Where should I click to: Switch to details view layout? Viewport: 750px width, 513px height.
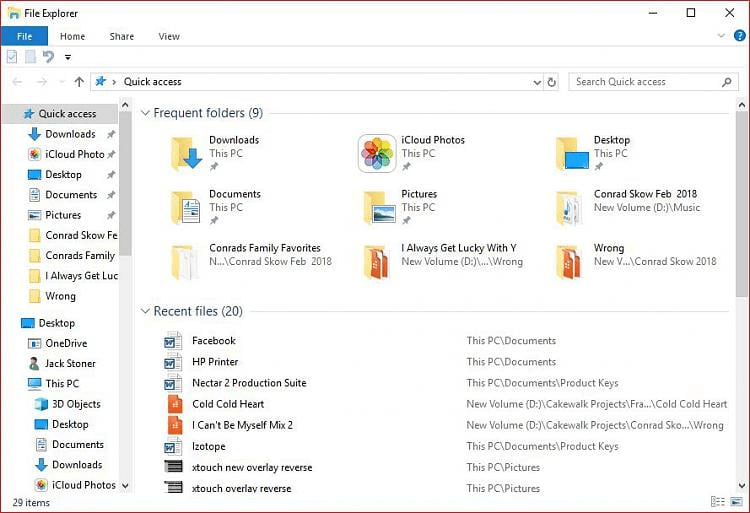[x=718, y=501]
